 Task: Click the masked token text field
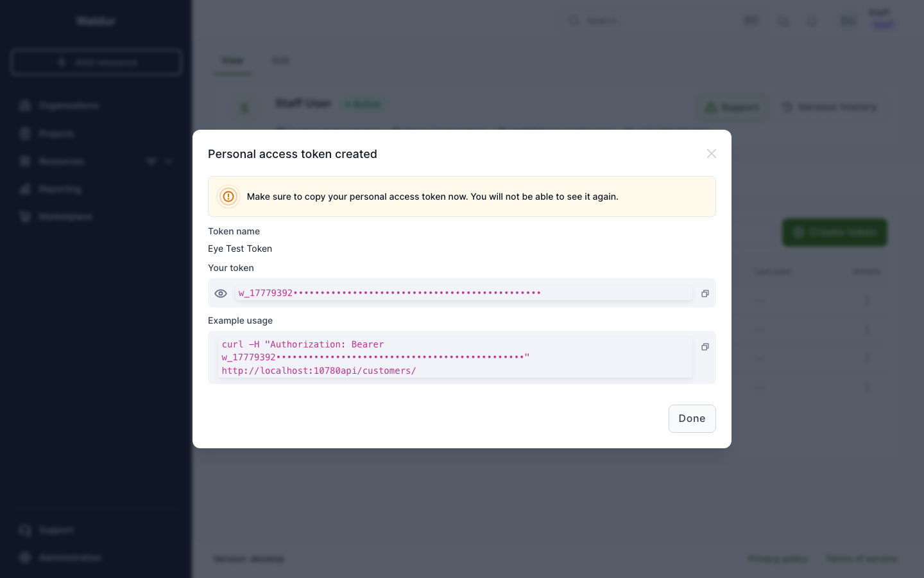pyautogui.click(x=463, y=293)
